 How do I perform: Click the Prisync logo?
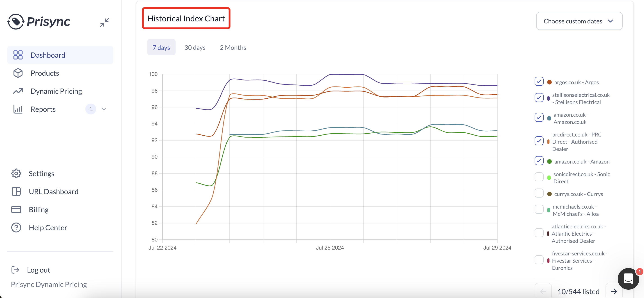[39, 22]
